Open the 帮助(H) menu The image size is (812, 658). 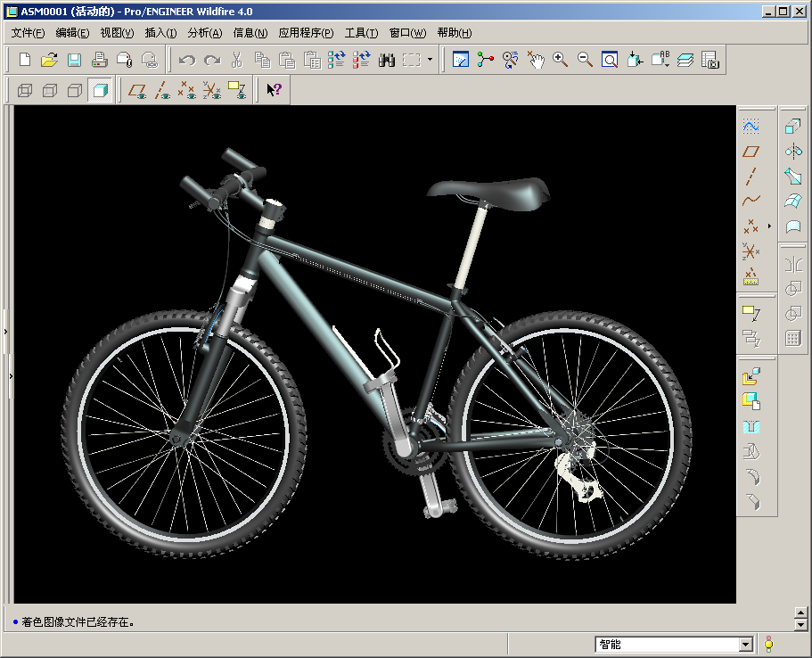coord(455,33)
